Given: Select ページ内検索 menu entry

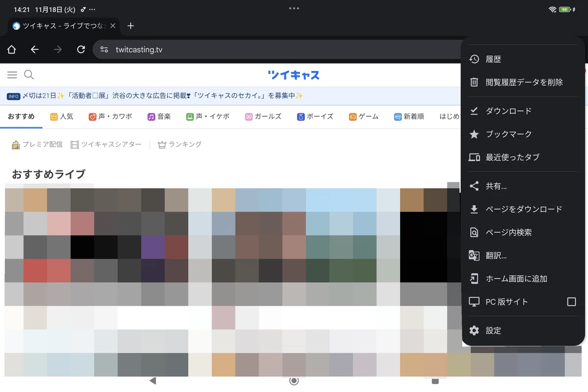Looking at the screenshot, I should pos(523,232).
